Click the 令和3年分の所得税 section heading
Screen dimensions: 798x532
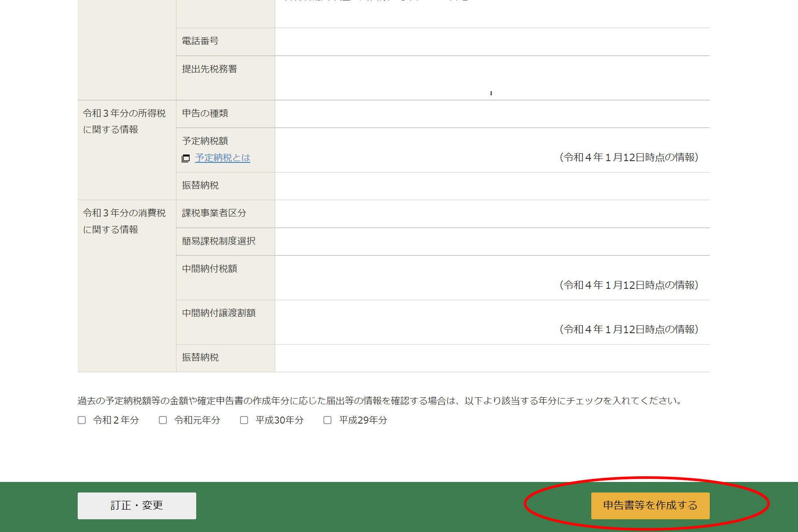(x=124, y=113)
